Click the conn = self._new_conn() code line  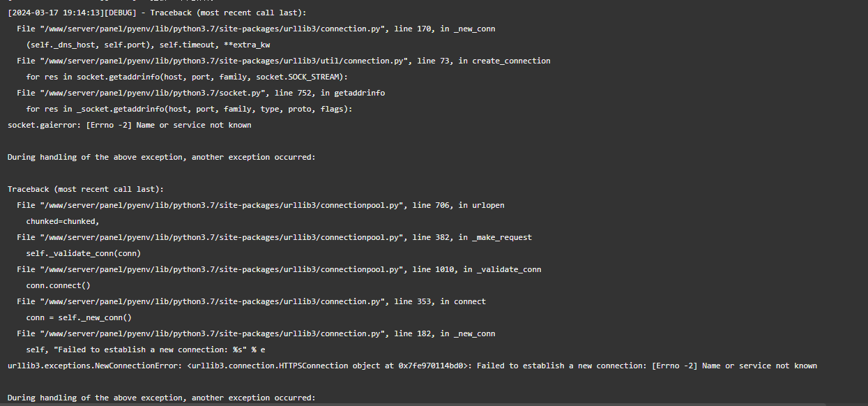pos(79,317)
